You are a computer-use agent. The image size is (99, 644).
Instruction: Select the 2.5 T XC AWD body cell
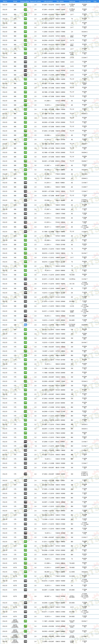[x=72, y=631]
